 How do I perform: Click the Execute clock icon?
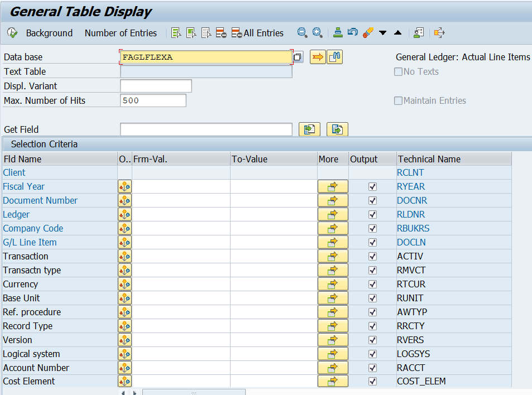12,33
